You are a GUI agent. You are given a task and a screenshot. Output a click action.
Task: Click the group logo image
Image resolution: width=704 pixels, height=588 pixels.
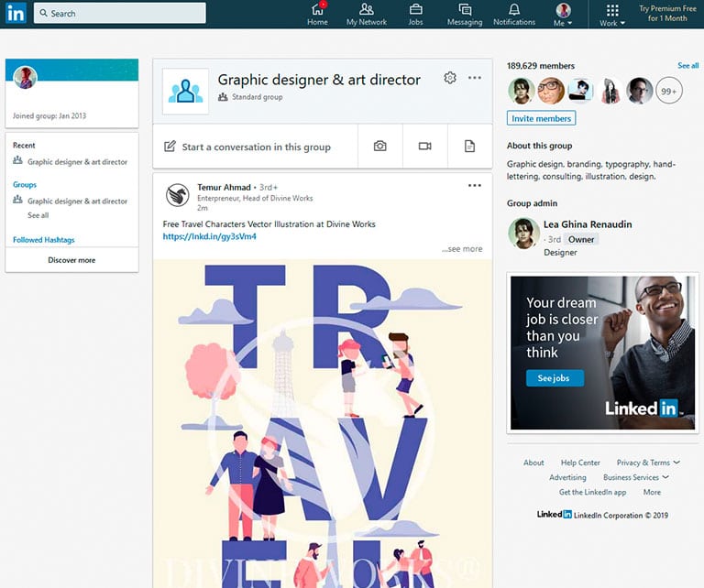[x=185, y=91]
